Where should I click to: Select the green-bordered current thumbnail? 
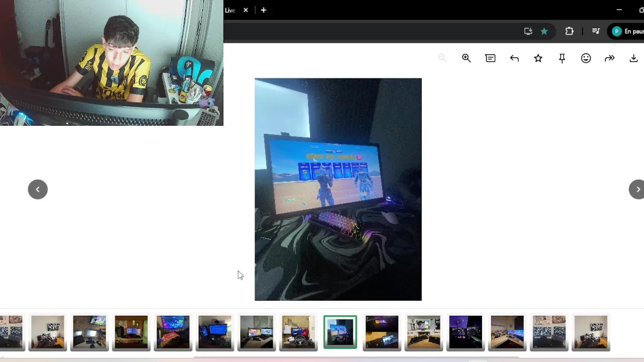point(340,332)
